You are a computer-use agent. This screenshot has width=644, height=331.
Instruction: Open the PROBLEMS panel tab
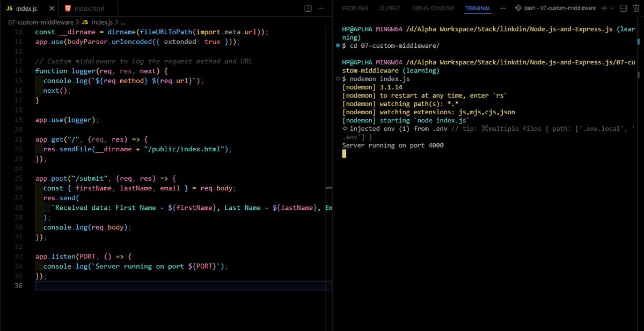coord(355,9)
